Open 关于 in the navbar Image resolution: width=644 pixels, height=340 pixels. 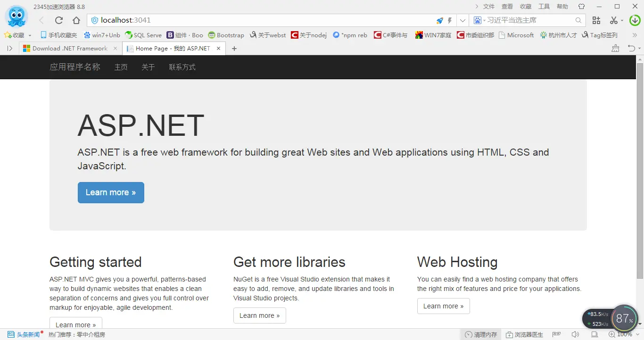148,67
